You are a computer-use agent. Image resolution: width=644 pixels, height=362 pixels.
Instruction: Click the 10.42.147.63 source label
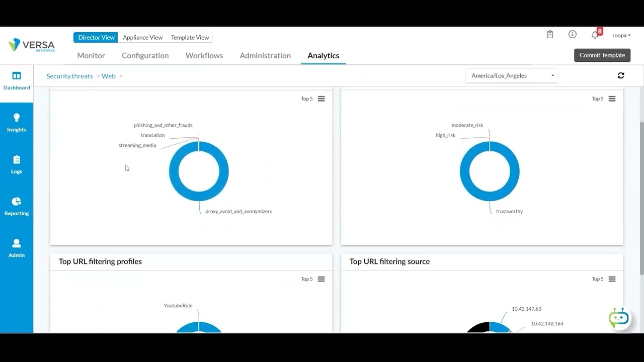pyautogui.click(x=526, y=309)
